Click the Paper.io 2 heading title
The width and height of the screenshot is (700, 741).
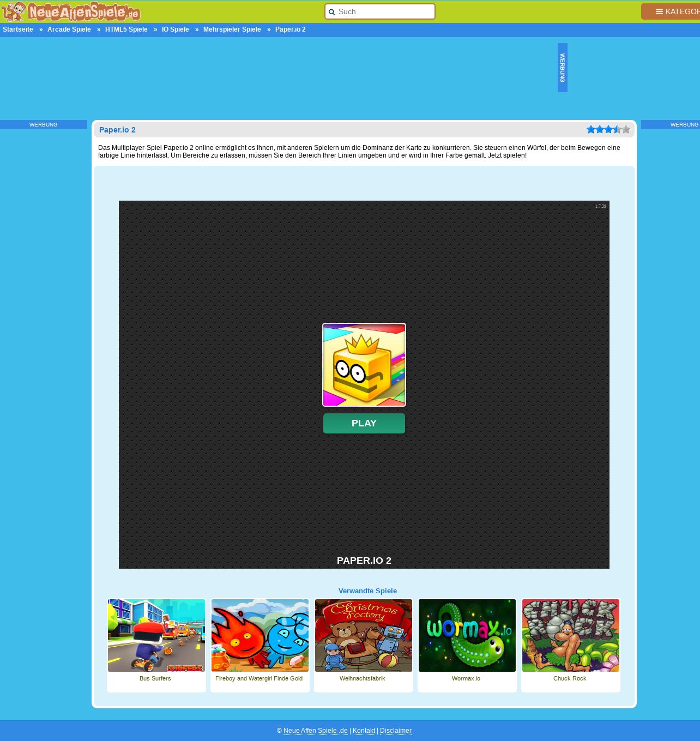[117, 130]
